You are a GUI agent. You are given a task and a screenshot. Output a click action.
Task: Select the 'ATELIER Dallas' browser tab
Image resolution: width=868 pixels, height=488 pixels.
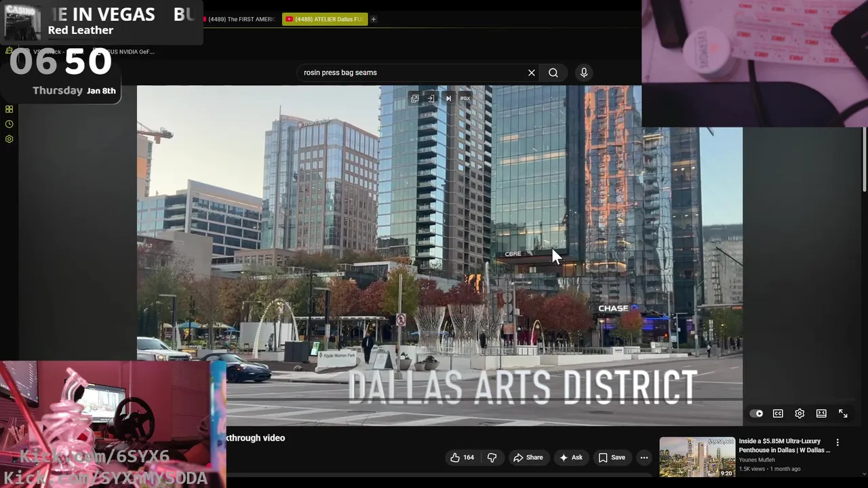[x=325, y=19]
